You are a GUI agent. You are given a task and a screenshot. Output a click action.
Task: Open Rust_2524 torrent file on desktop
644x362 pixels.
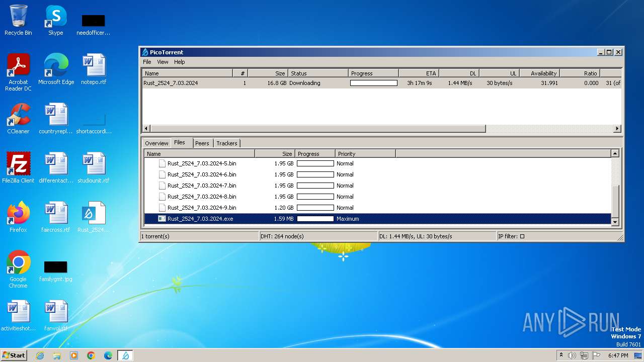[94, 217]
